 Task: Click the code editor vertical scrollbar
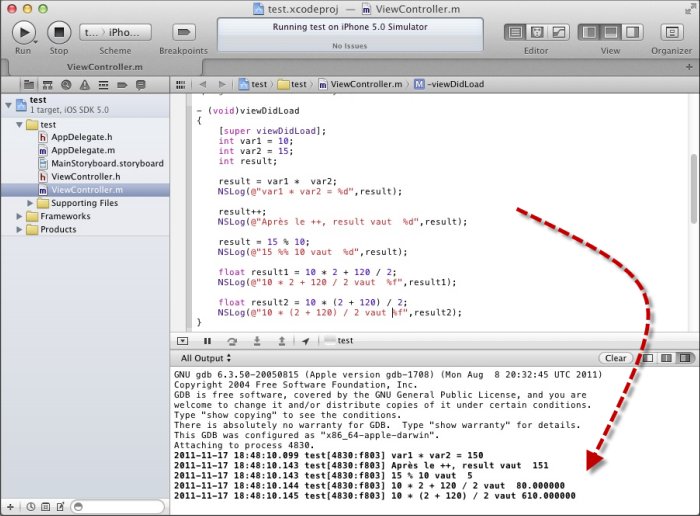tap(694, 180)
